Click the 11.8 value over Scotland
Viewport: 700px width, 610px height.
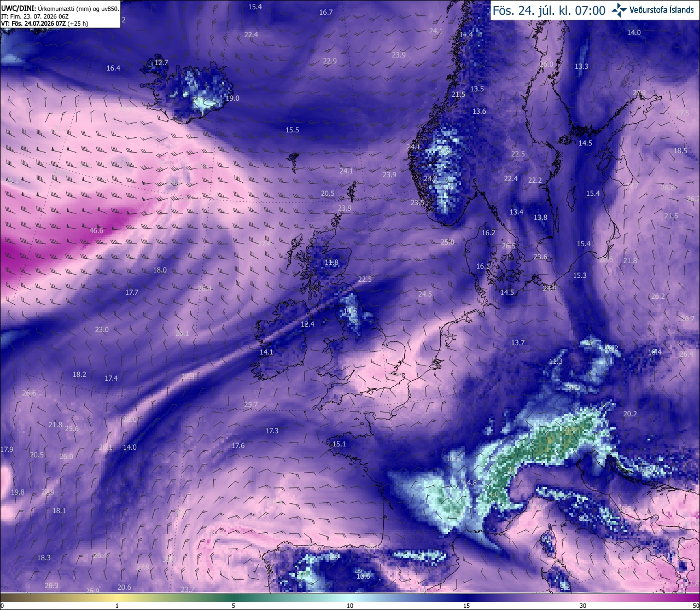331,262
